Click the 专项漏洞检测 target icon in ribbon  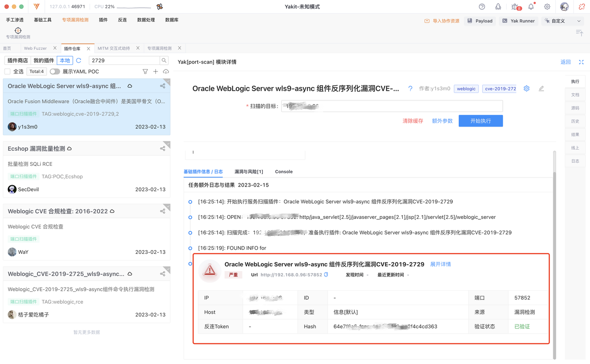coord(18,30)
